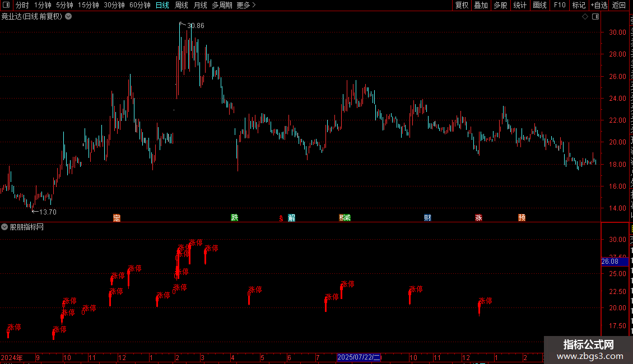Open the orange 预 event marker
633x364 pixels.
coord(522,218)
